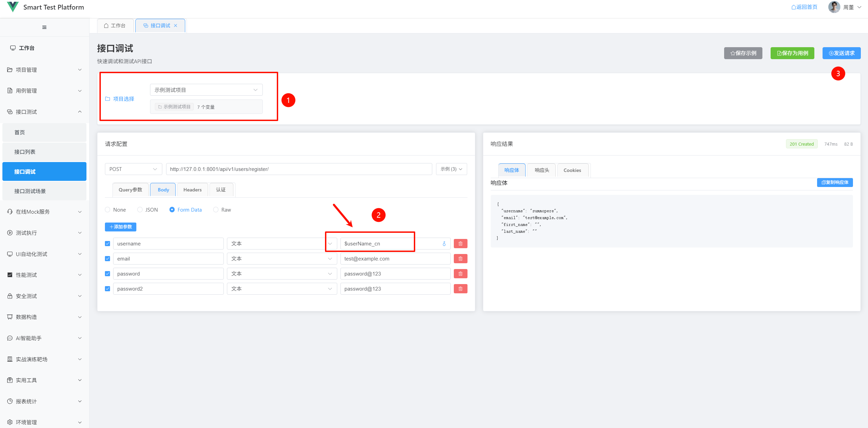Click the 添加参数 button
Viewport: 868px width, 428px height.
click(x=121, y=227)
